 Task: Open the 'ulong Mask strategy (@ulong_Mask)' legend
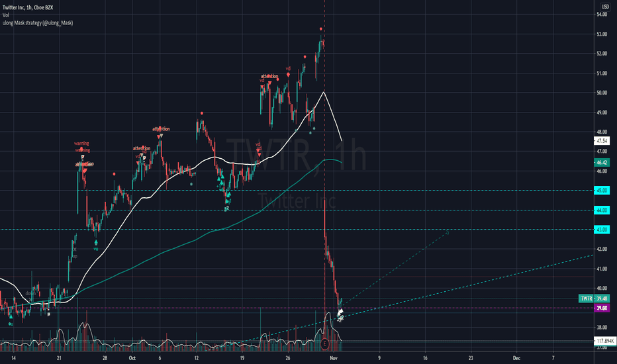click(x=38, y=23)
